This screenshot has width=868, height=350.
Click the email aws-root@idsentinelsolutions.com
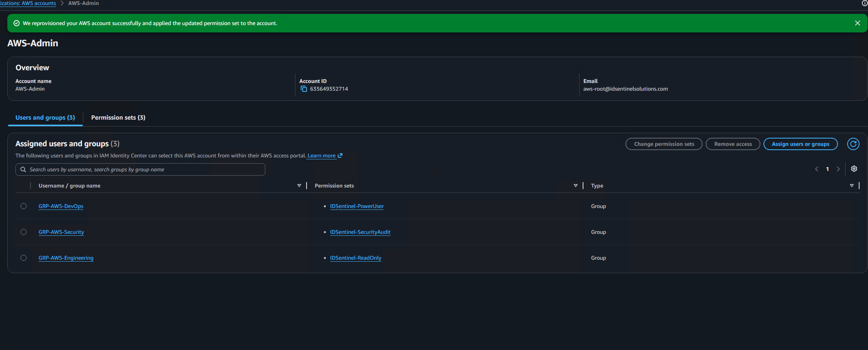click(625, 89)
